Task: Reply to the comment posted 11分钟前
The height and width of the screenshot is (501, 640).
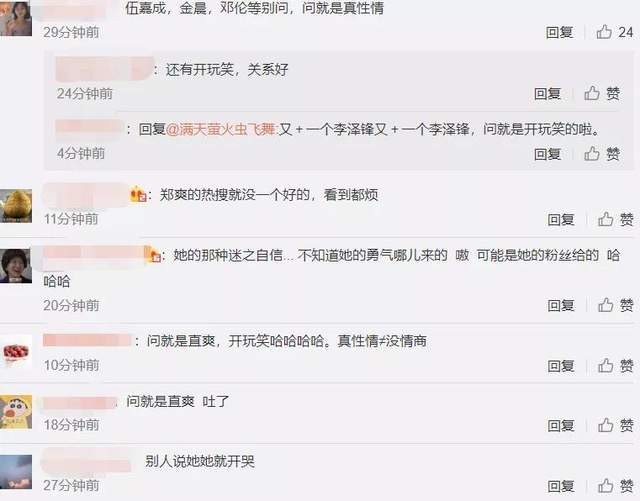Action: [x=561, y=220]
